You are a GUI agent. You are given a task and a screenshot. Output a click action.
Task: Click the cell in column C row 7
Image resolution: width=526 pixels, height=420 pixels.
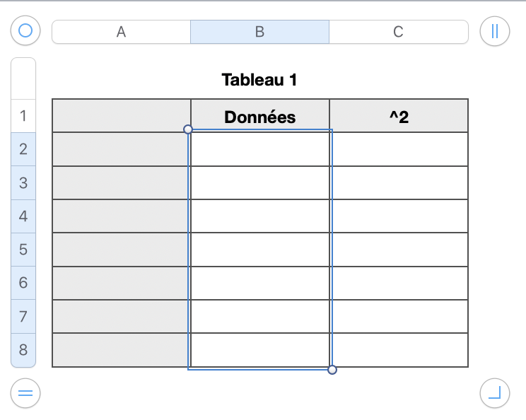coord(399,316)
